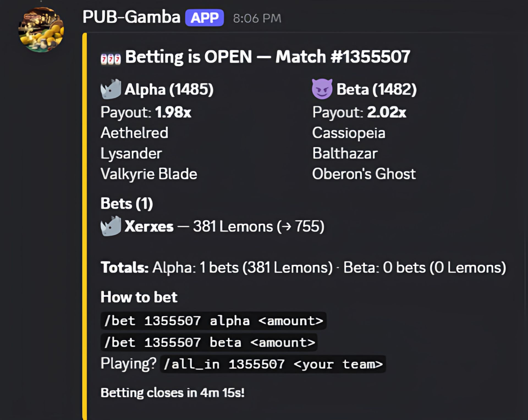
Task: Select Aethelred in the Alpha roster
Action: click(x=134, y=133)
